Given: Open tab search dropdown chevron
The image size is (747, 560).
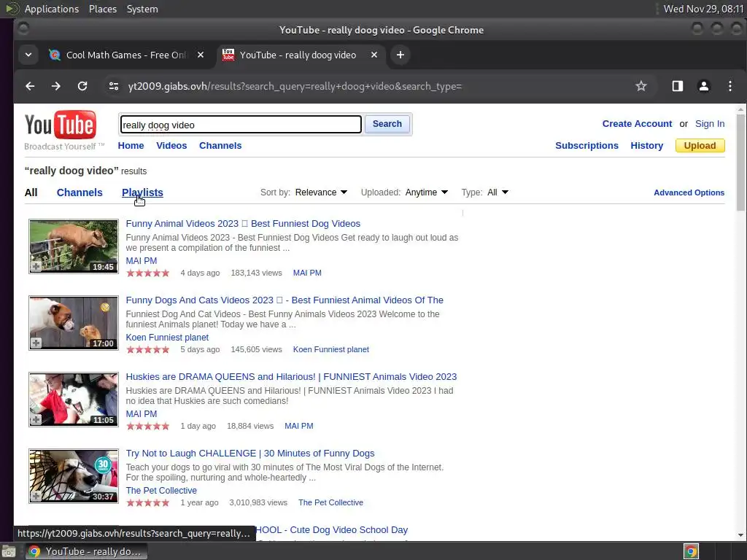Looking at the screenshot, I should click(28, 55).
